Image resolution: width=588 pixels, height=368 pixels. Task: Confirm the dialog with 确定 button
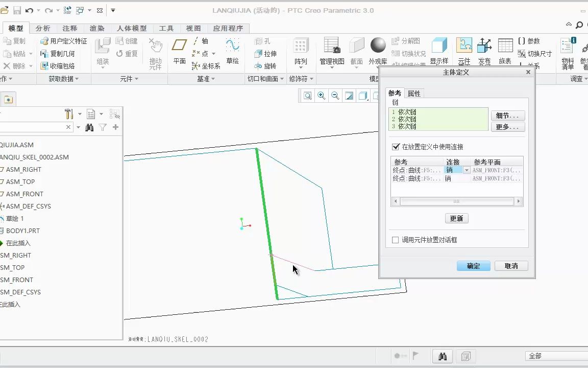click(x=473, y=265)
